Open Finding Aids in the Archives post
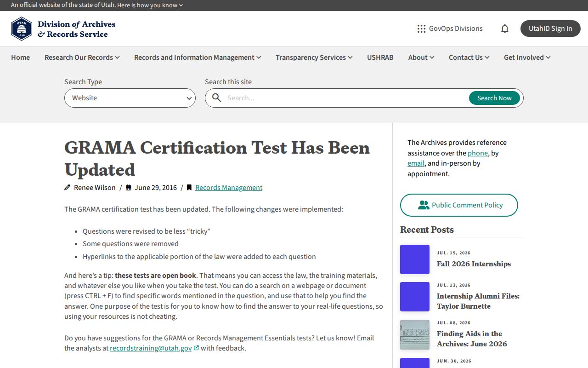This screenshot has width=588, height=368. pyautogui.click(x=472, y=339)
